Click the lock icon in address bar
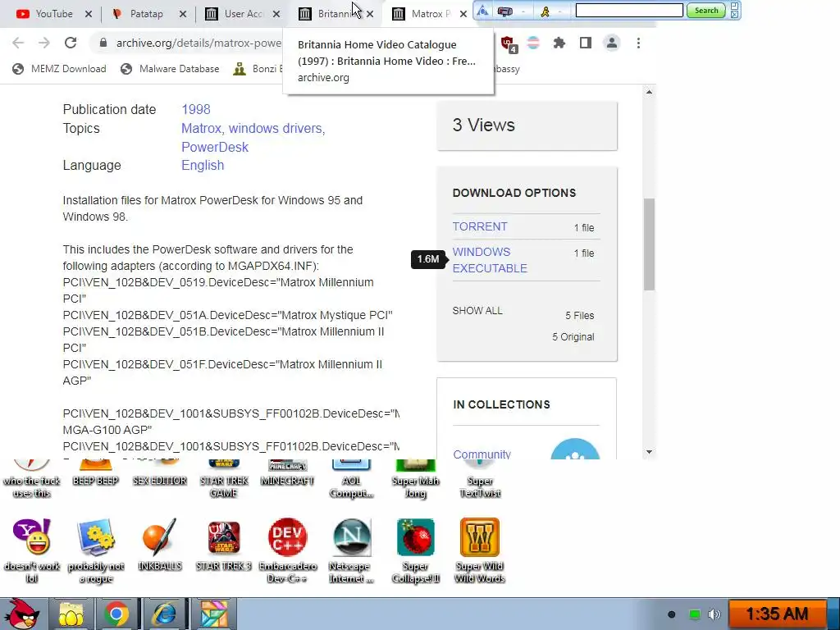This screenshot has height=630, width=840. pyautogui.click(x=103, y=43)
